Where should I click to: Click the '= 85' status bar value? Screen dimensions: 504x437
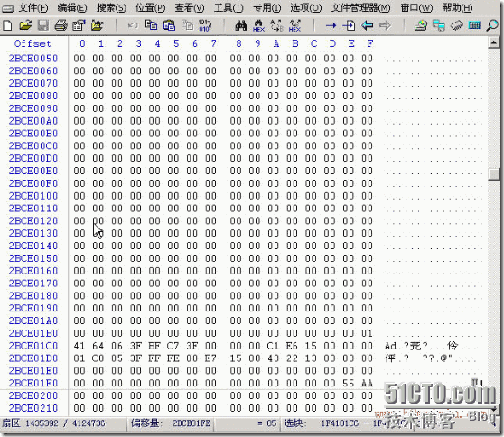pos(266,423)
